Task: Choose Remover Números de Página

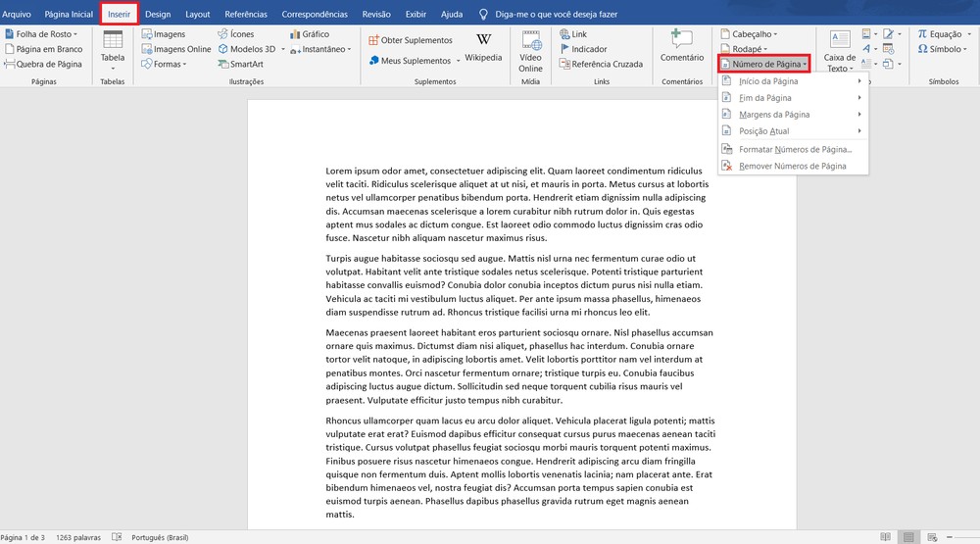Action: [x=793, y=166]
